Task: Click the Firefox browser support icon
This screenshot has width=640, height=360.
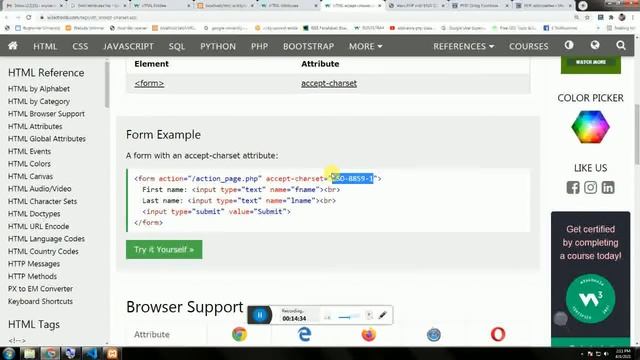Action: click(x=369, y=334)
